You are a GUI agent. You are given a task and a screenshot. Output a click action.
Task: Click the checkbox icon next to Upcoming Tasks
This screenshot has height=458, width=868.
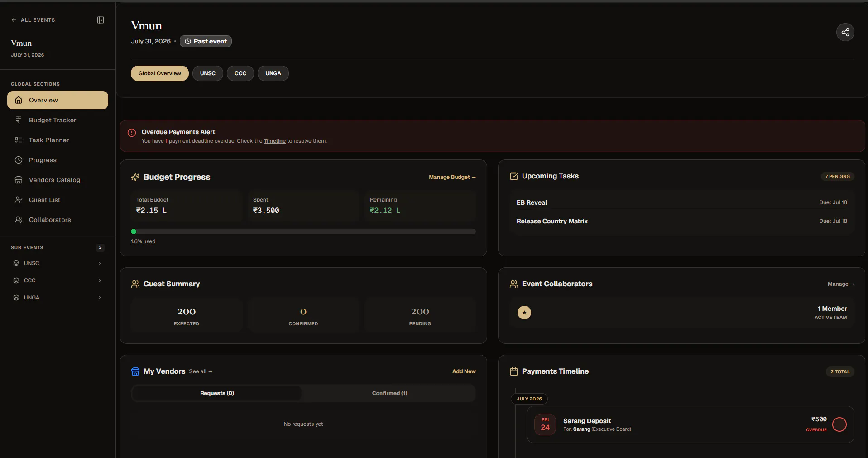click(514, 176)
